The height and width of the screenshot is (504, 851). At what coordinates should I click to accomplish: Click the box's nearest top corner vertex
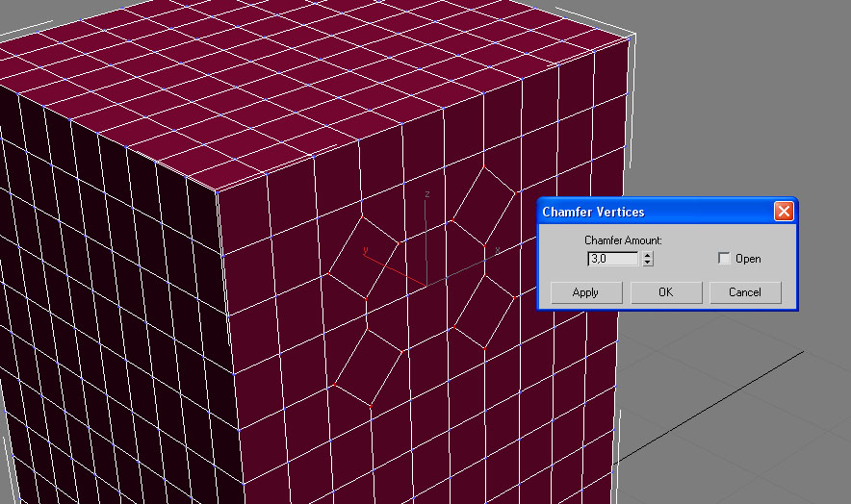tap(218, 191)
